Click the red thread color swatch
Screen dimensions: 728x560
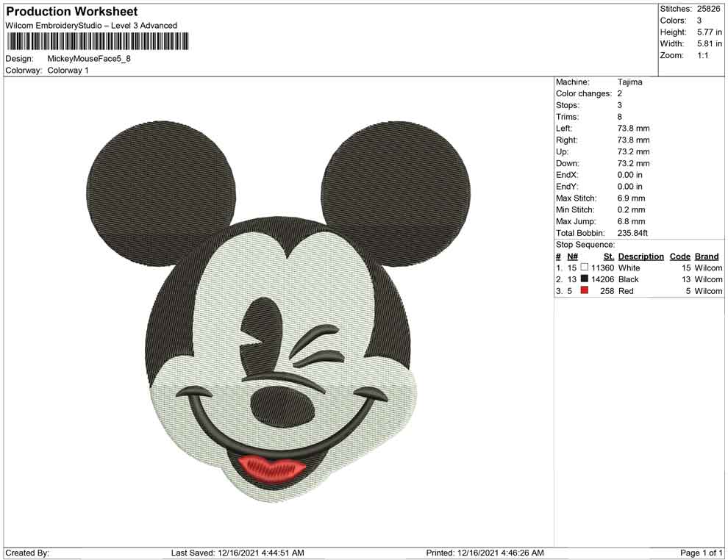click(x=585, y=290)
